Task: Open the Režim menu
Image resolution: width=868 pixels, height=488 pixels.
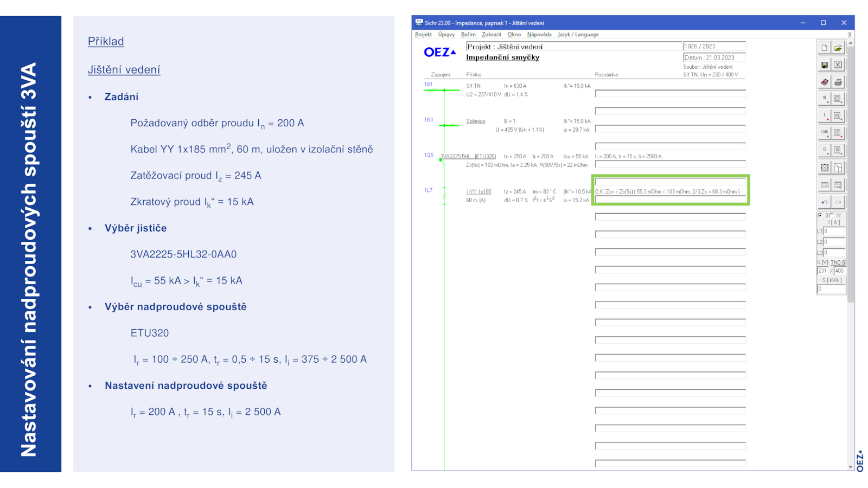Action: 468,34
